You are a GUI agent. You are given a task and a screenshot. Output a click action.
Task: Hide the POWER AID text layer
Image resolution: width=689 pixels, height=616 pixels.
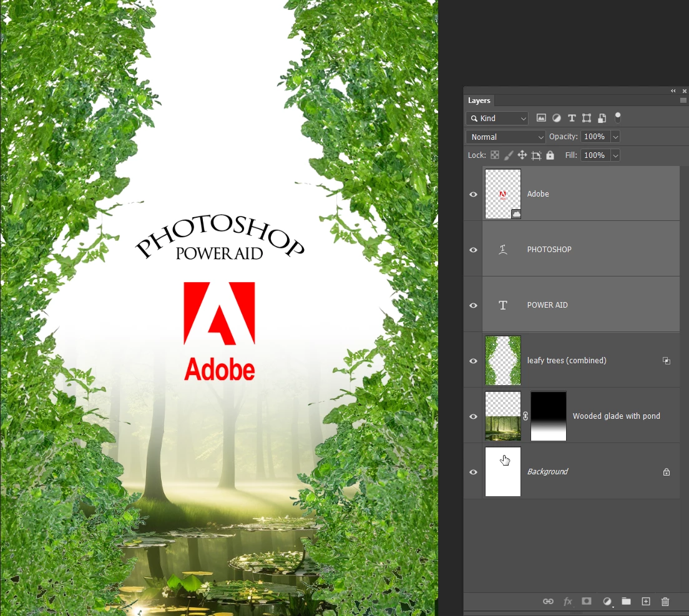click(473, 305)
